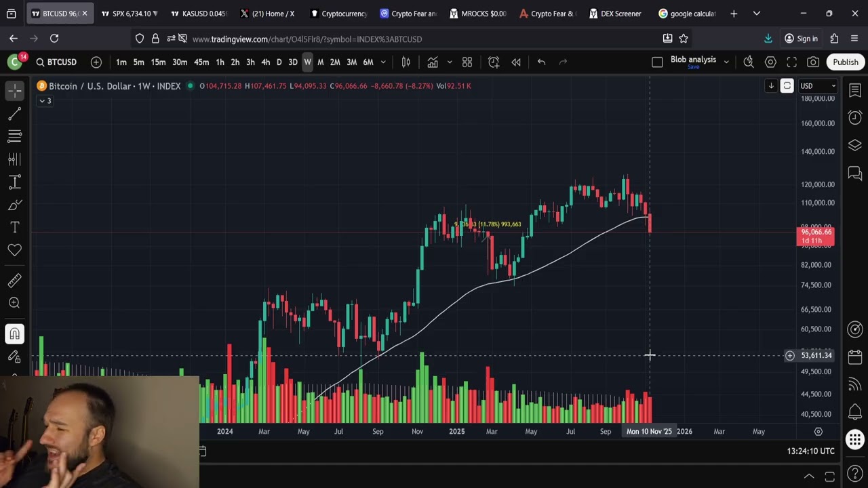Viewport: 868px width, 488px height.
Task: Click the browser address bar URL
Action: (x=307, y=39)
